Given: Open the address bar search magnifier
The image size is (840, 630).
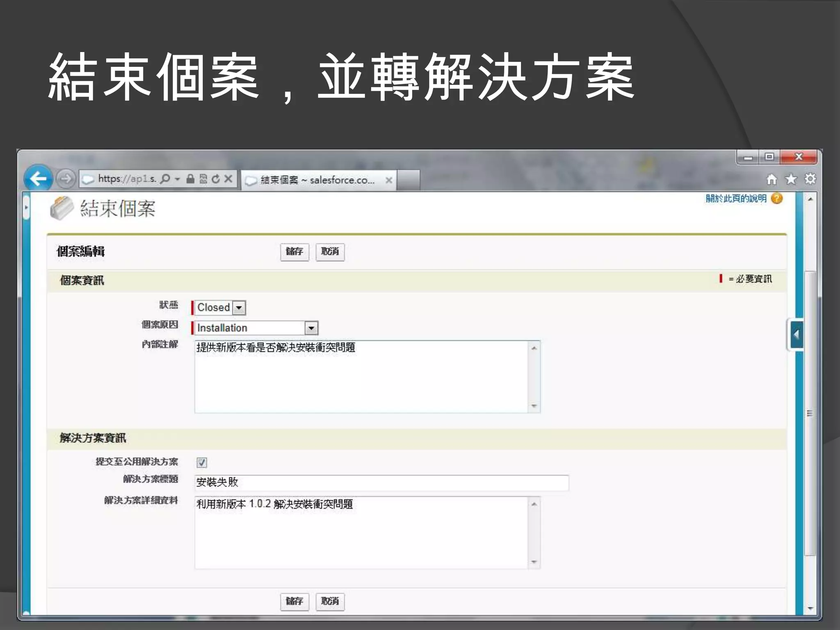Looking at the screenshot, I should point(165,179).
